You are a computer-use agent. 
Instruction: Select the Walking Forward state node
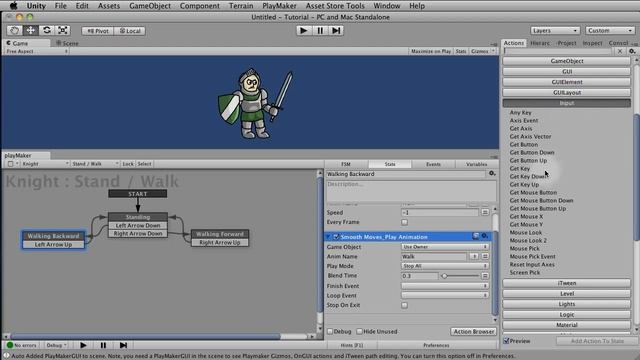[x=220, y=234]
